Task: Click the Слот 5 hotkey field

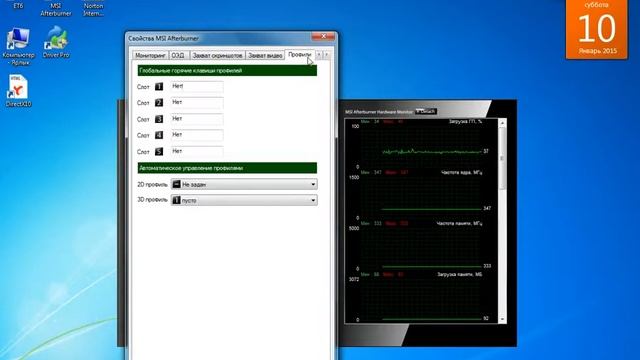Action: (197, 151)
